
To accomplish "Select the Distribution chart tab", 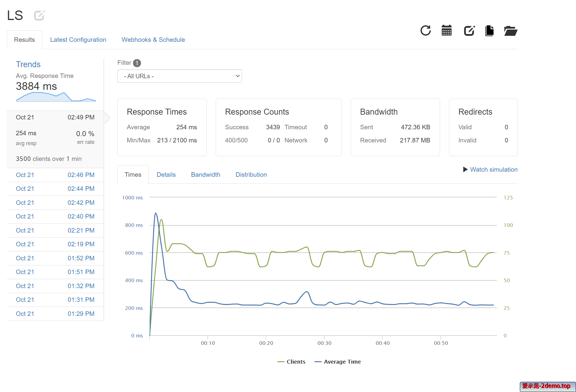I will coord(251,175).
